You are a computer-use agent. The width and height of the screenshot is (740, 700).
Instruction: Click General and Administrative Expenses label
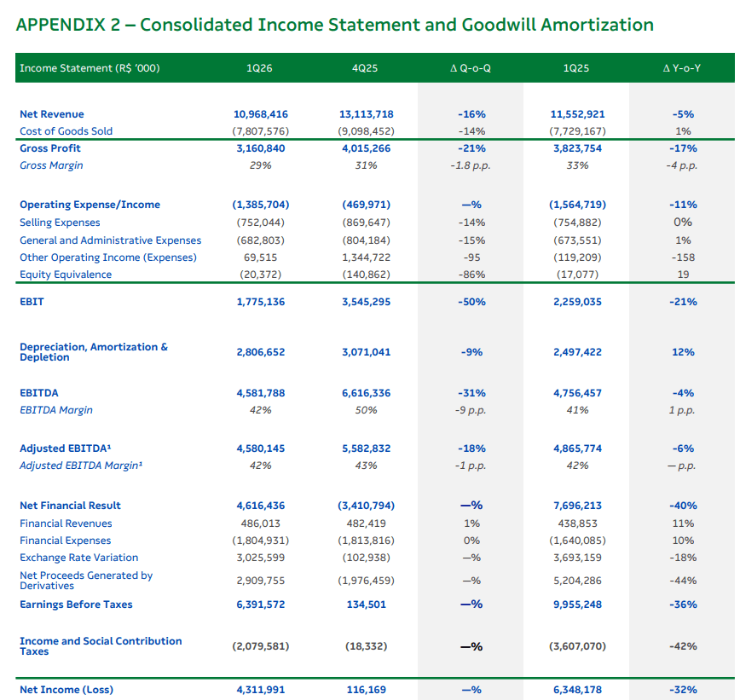pyautogui.click(x=111, y=240)
